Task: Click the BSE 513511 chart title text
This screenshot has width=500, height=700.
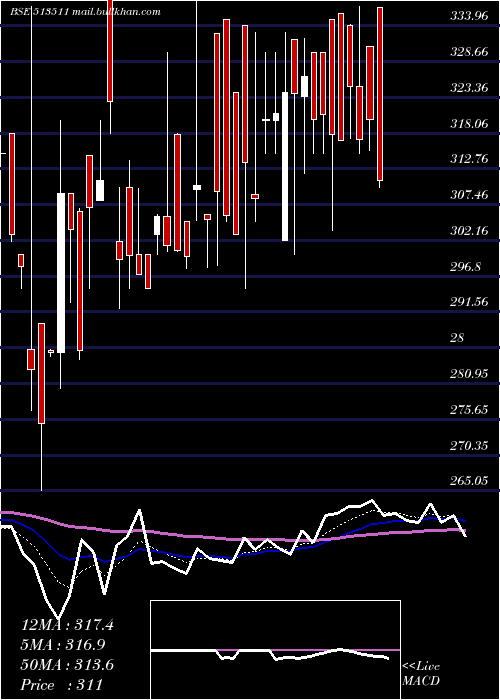Action: point(86,12)
